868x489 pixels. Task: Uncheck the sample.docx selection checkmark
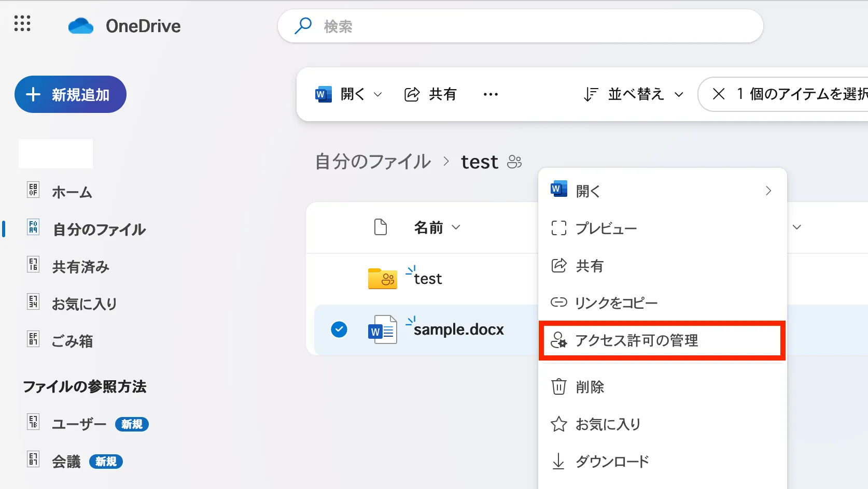click(x=339, y=329)
